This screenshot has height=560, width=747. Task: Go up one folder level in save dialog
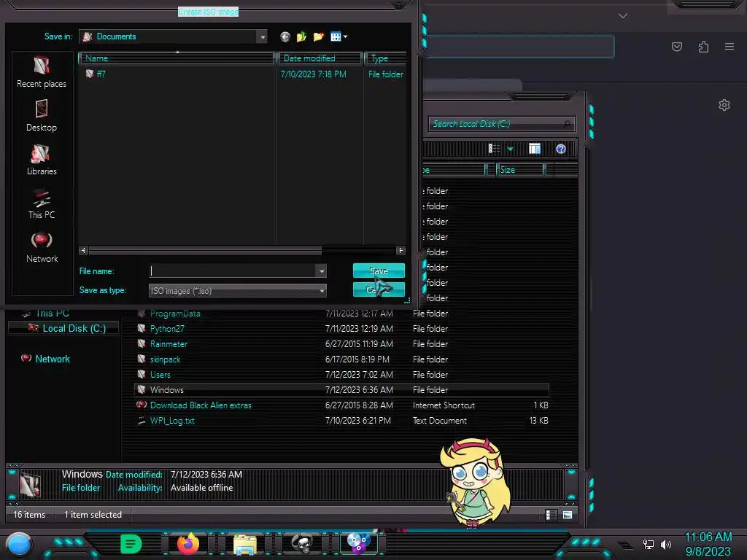point(301,36)
